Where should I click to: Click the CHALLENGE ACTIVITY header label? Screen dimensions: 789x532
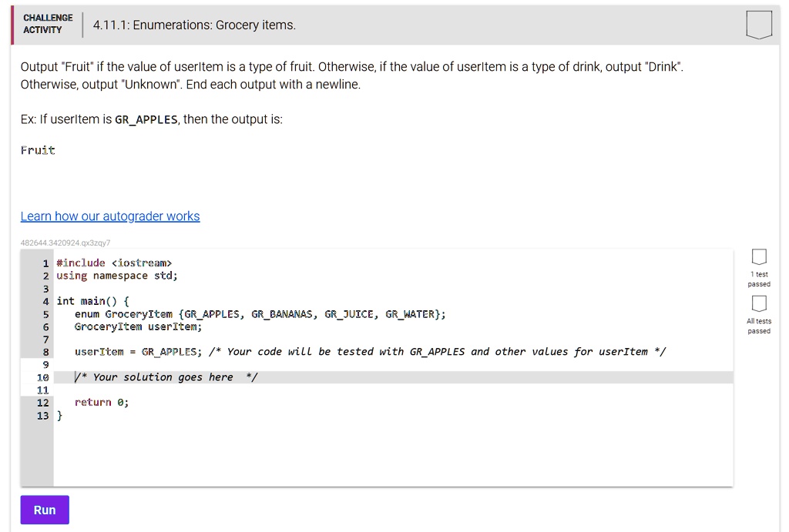[x=48, y=24]
